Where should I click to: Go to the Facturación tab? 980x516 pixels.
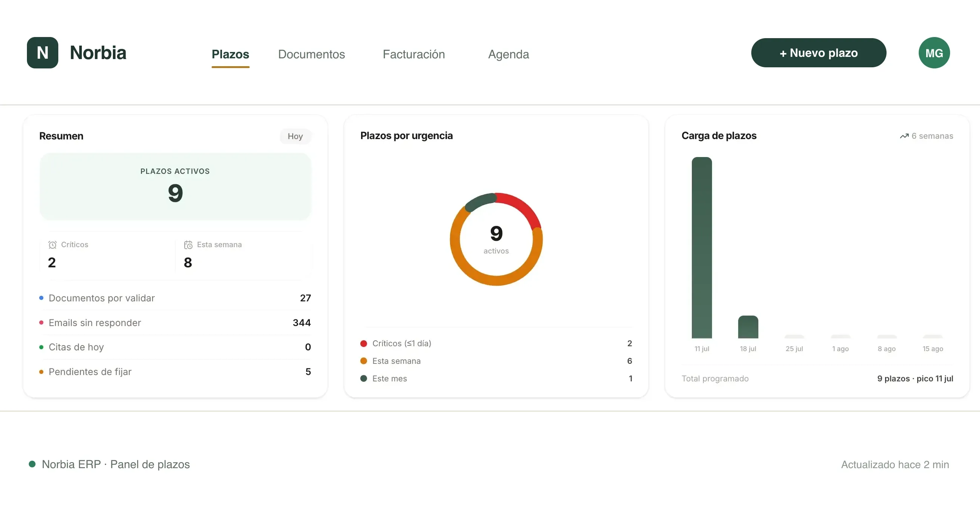click(x=413, y=54)
